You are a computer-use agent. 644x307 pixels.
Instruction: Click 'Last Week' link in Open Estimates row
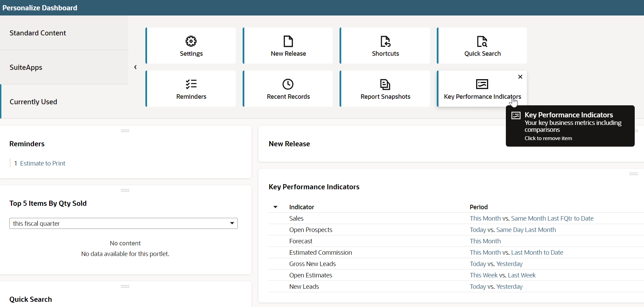(x=522, y=275)
